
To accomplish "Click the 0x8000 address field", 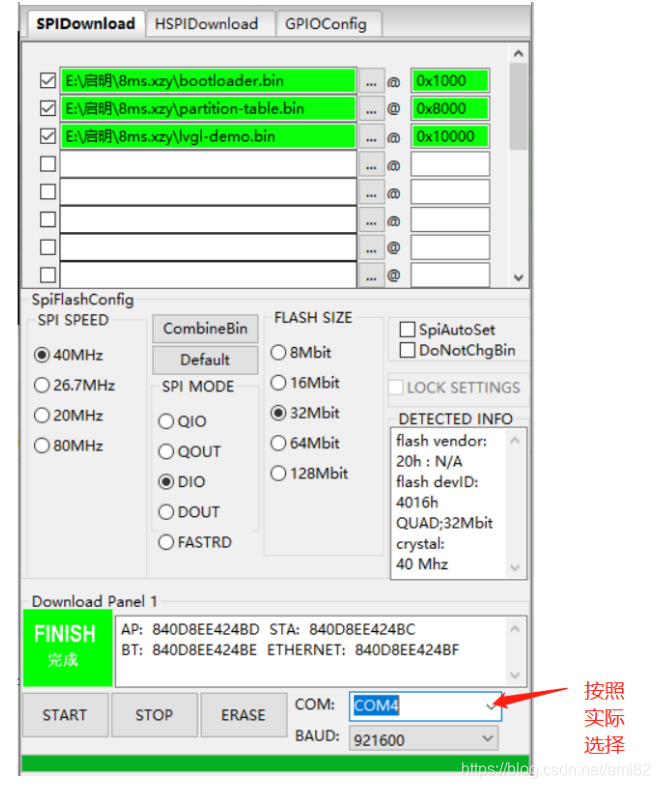I will (450, 109).
